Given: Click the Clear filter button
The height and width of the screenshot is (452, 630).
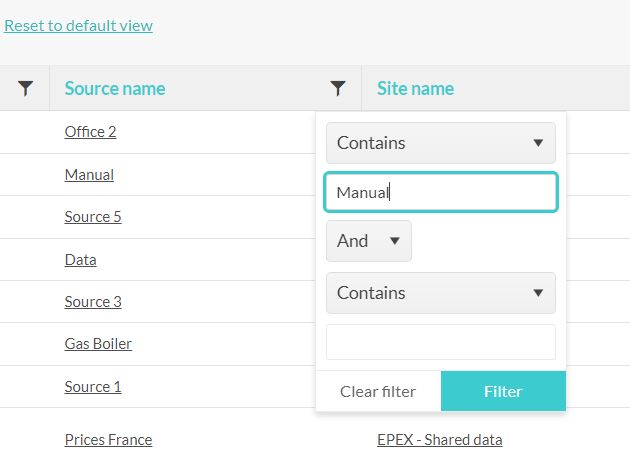Looking at the screenshot, I should pos(378,391).
